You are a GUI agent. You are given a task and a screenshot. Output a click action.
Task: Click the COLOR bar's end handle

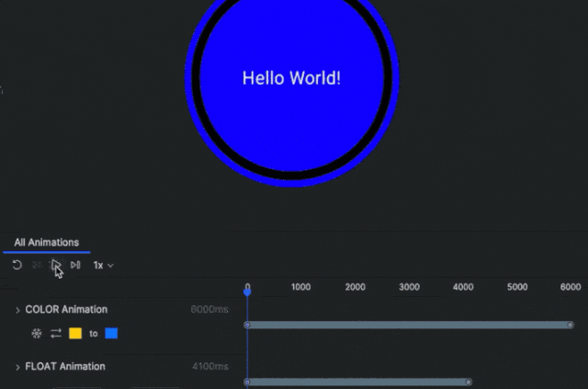click(571, 325)
